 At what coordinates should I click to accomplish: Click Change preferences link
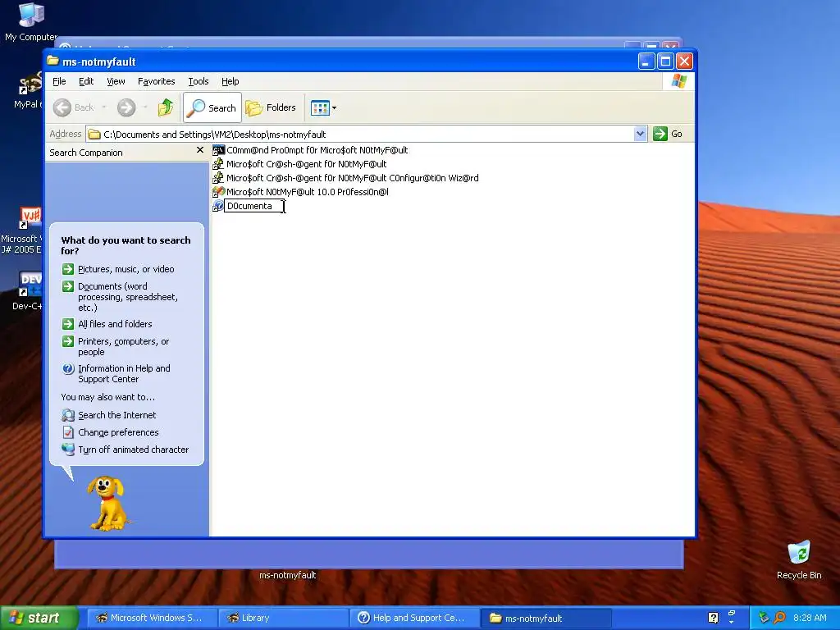pos(118,432)
